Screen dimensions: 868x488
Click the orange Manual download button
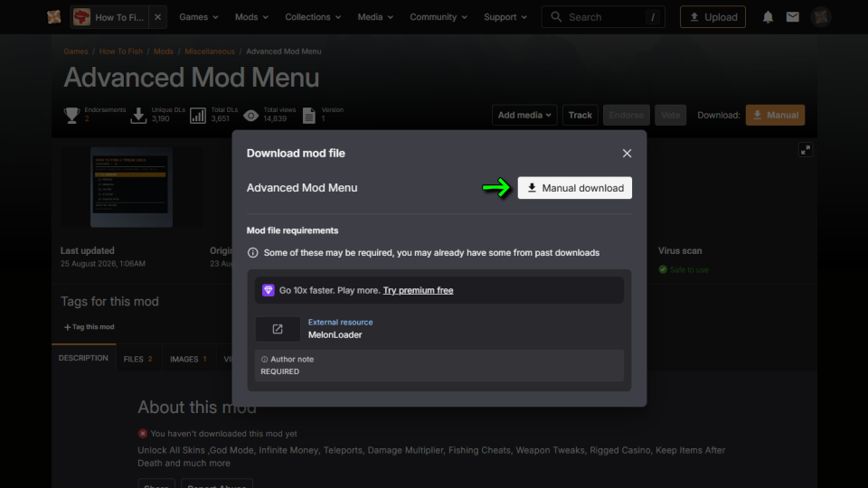click(775, 115)
